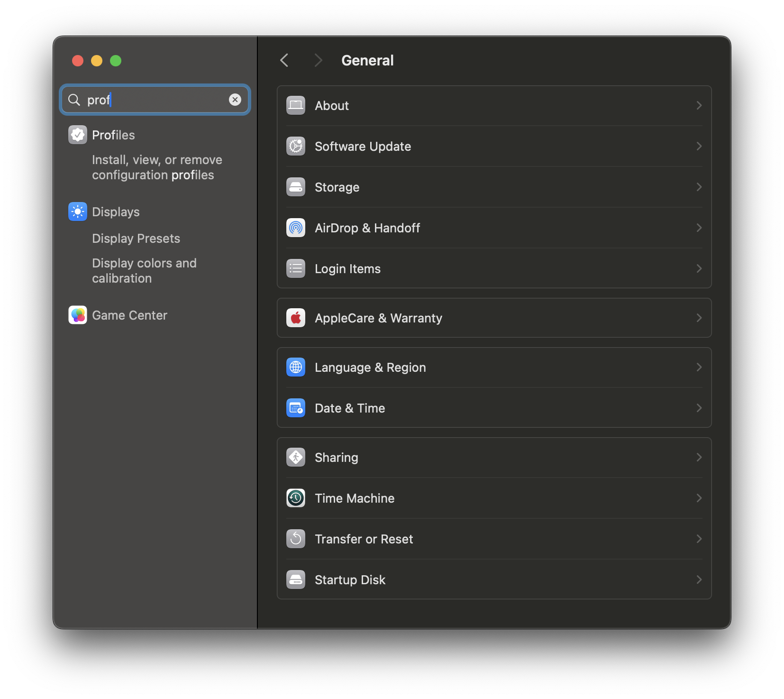784x699 pixels.
Task: Select the Transfer or Reset label
Action: [x=364, y=539]
